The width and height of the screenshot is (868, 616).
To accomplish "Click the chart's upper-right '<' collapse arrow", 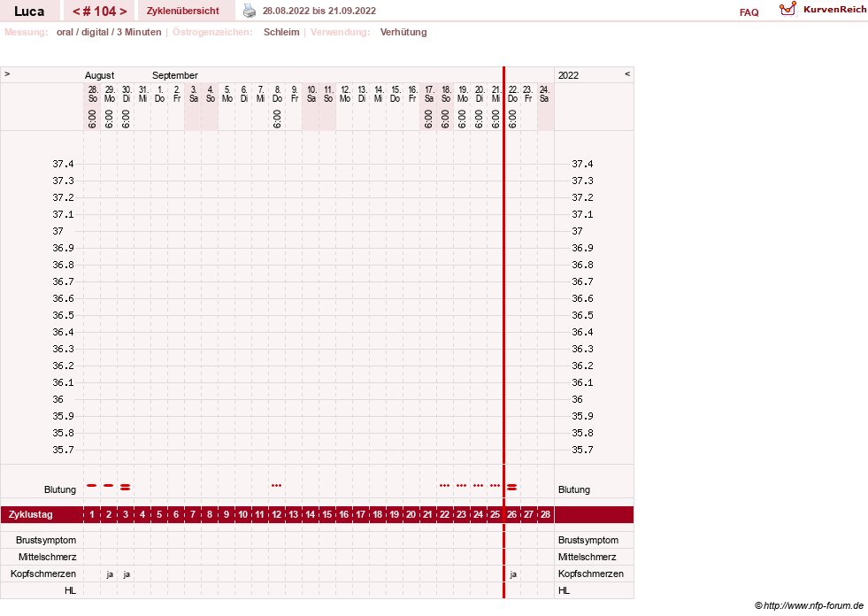I will click(627, 73).
